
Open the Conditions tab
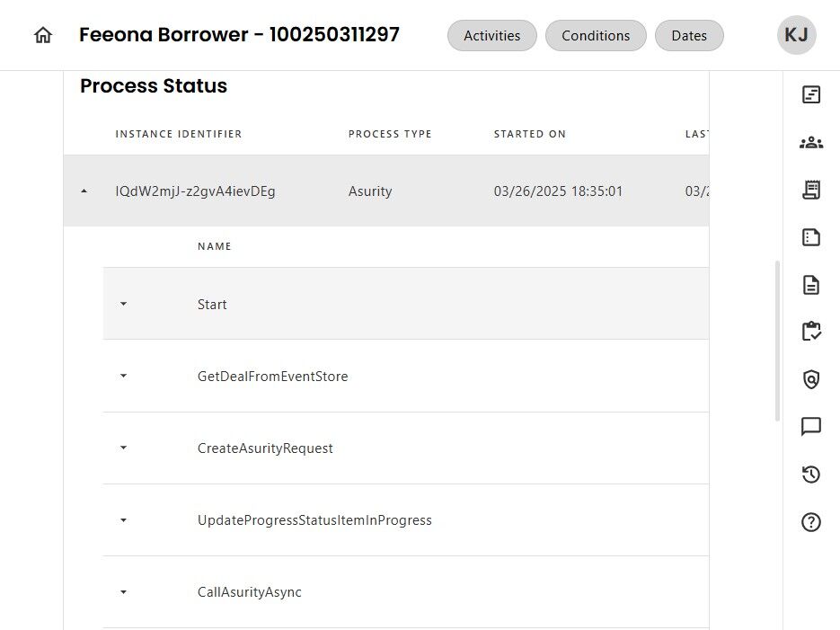coord(596,35)
